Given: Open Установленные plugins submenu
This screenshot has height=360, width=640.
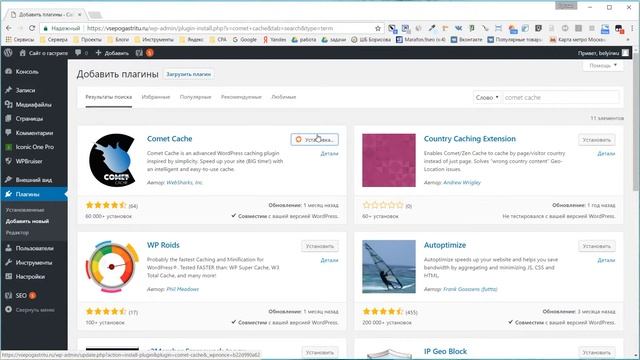Looking at the screenshot, I should [x=25, y=210].
